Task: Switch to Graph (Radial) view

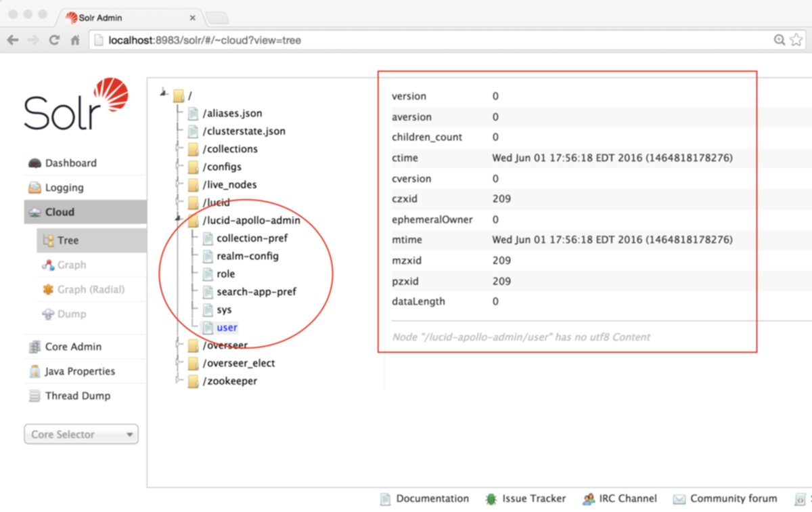Action: 91,289
